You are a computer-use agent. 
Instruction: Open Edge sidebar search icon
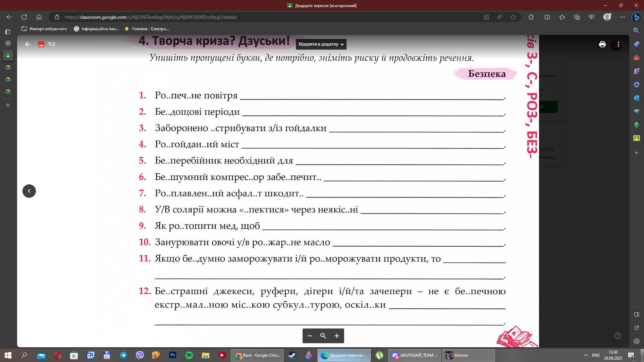pyautogui.click(x=636, y=31)
